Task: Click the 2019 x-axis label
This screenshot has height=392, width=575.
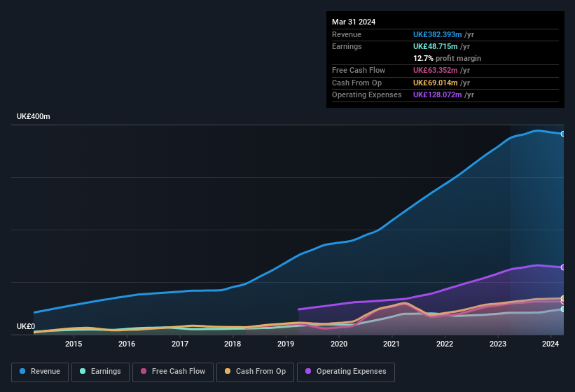Action: 286,344
